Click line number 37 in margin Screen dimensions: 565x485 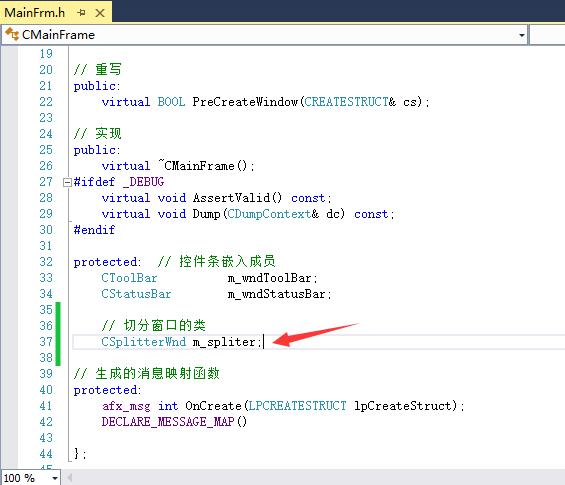coord(46,342)
